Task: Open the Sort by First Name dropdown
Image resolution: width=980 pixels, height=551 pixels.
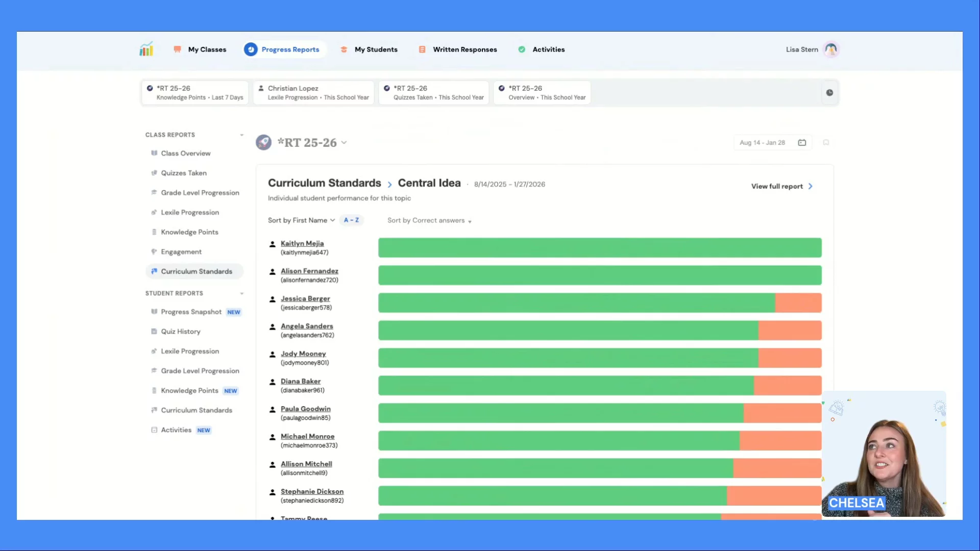Action: point(301,220)
